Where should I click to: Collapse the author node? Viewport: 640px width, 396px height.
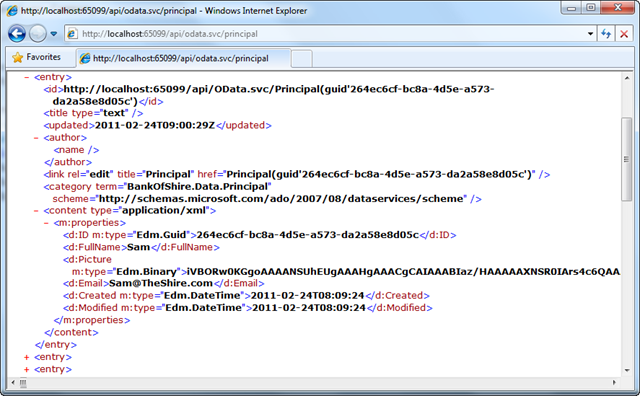point(36,138)
